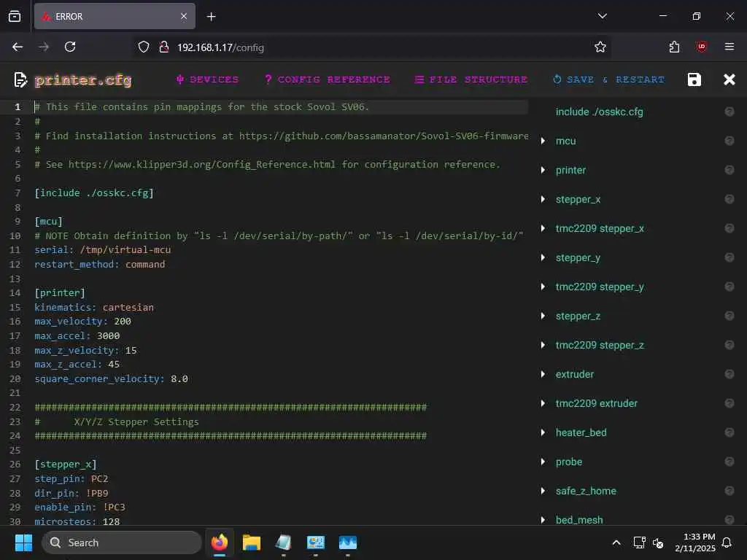The image size is (747, 560).
Task: Click line 15 kinematics: cartesian
Action: [x=94, y=307]
